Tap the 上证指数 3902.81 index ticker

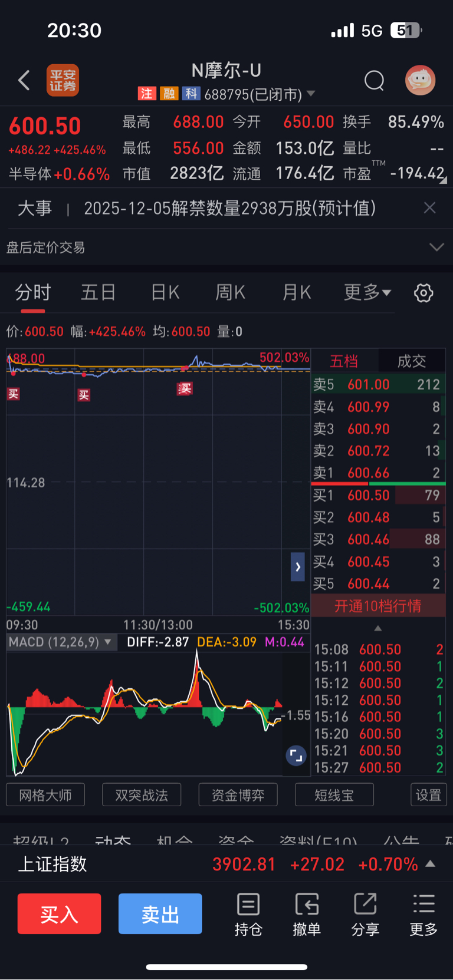point(226,864)
